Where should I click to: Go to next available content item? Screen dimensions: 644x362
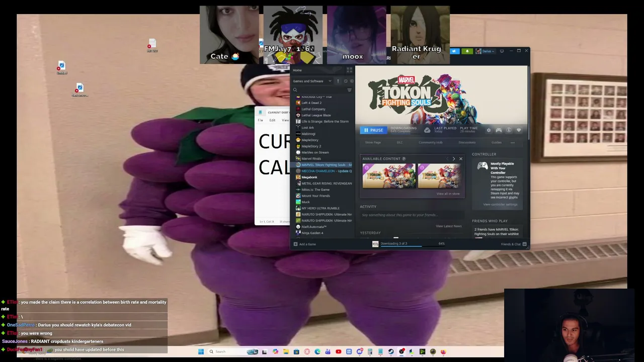(x=453, y=159)
